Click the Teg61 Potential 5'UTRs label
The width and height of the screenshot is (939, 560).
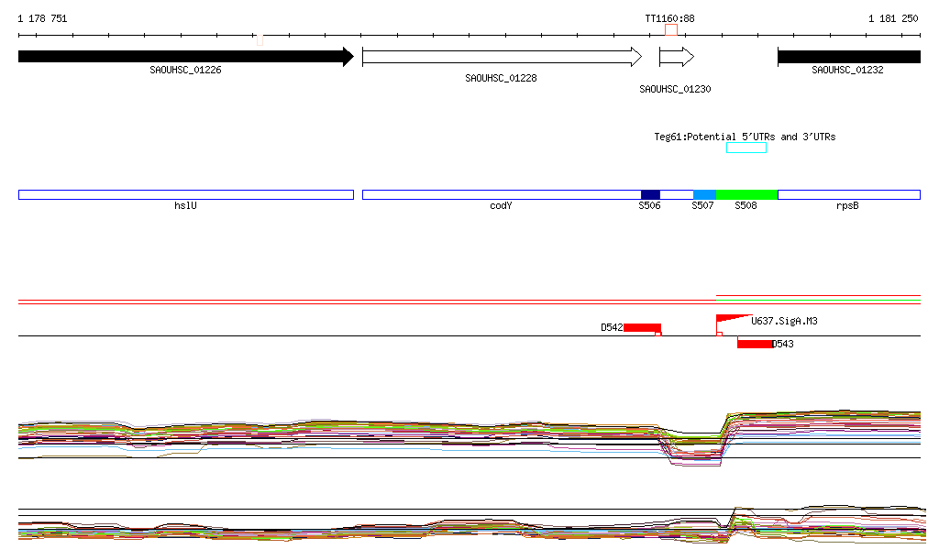[x=744, y=137]
